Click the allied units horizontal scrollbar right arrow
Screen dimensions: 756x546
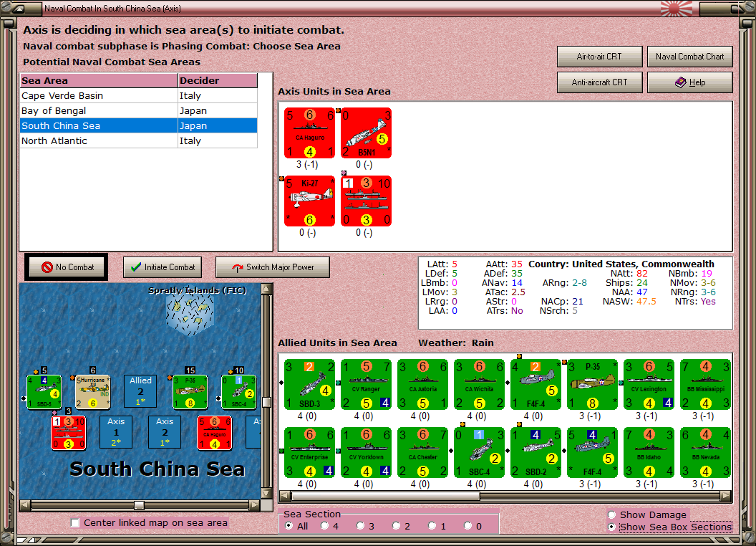[x=726, y=496]
